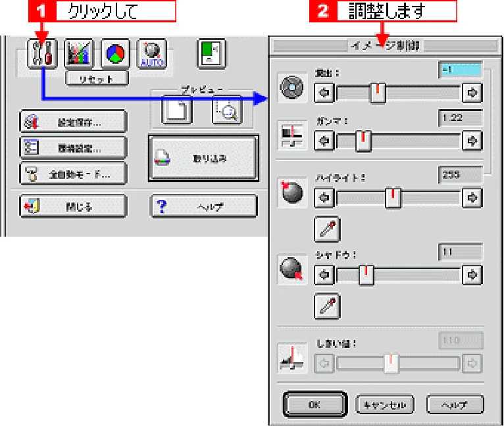Open 設定保存... save settings dialog
504x428 pixels.
point(73,122)
